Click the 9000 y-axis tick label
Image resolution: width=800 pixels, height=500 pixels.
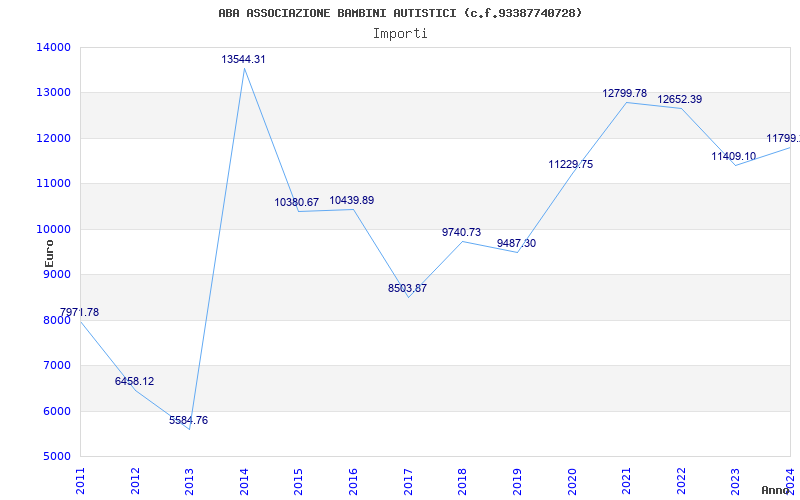56,274
